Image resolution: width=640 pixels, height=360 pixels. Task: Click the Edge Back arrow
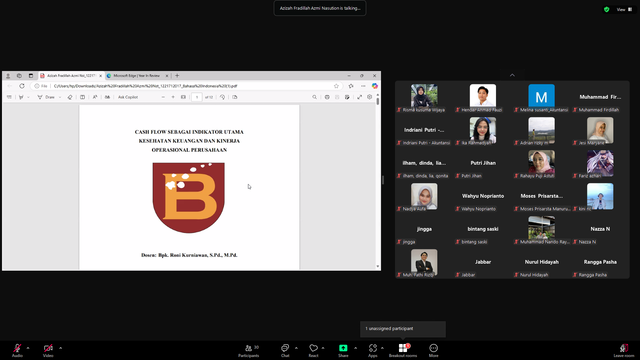click(10, 86)
